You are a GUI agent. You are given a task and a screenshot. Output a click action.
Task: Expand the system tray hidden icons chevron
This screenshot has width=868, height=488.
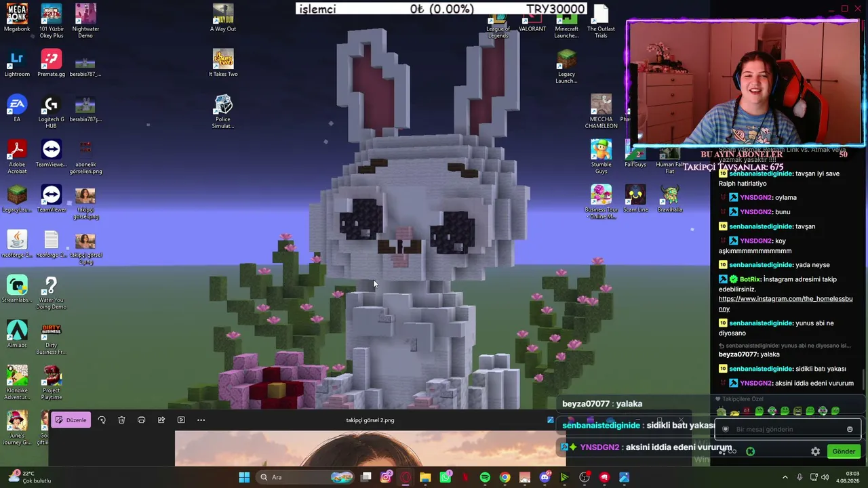coord(785,477)
